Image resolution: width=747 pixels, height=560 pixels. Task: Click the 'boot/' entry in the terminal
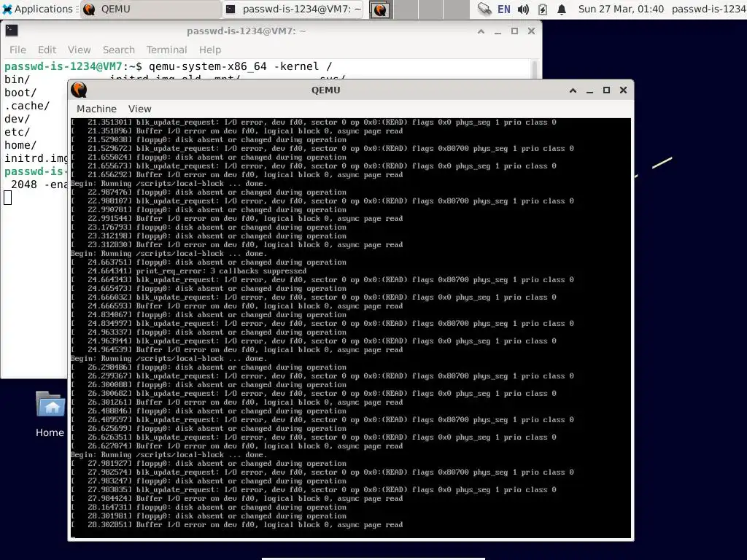pos(20,93)
